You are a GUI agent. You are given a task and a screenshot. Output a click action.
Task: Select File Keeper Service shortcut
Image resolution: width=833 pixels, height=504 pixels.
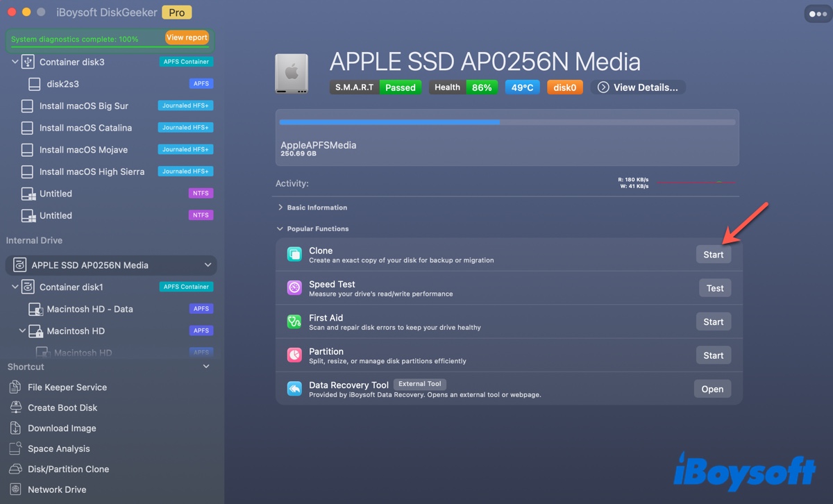coord(67,387)
